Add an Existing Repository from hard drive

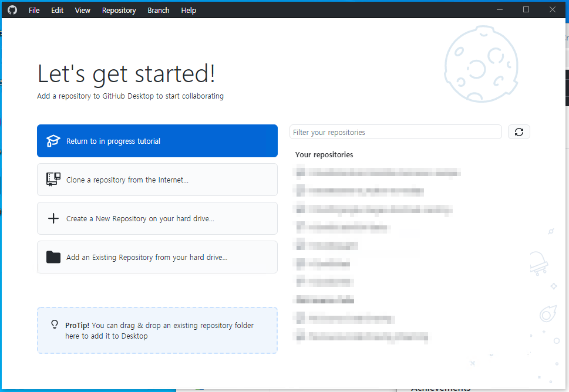point(157,257)
